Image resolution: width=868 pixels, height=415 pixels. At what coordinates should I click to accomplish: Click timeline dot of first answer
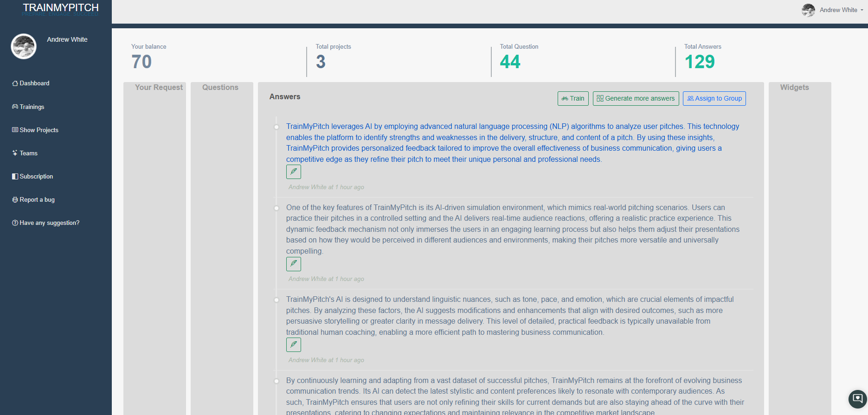pos(276,127)
